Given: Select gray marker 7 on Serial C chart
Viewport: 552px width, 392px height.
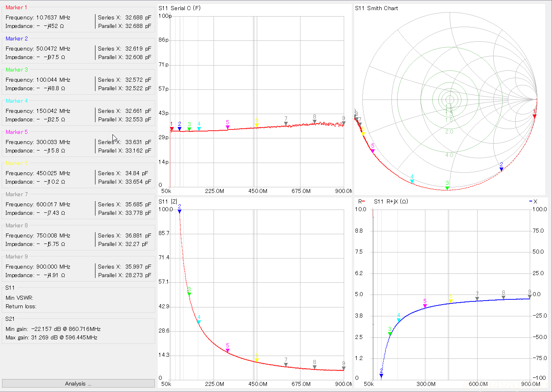Looking at the screenshot, I should coord(286,124).
